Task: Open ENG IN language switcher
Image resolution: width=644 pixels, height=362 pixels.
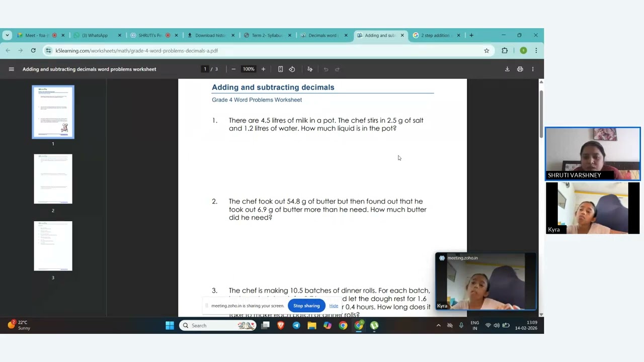Action: 475,325
